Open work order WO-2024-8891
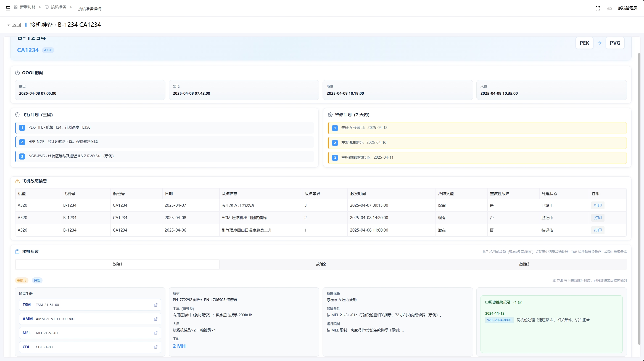 tap(499, 320)
